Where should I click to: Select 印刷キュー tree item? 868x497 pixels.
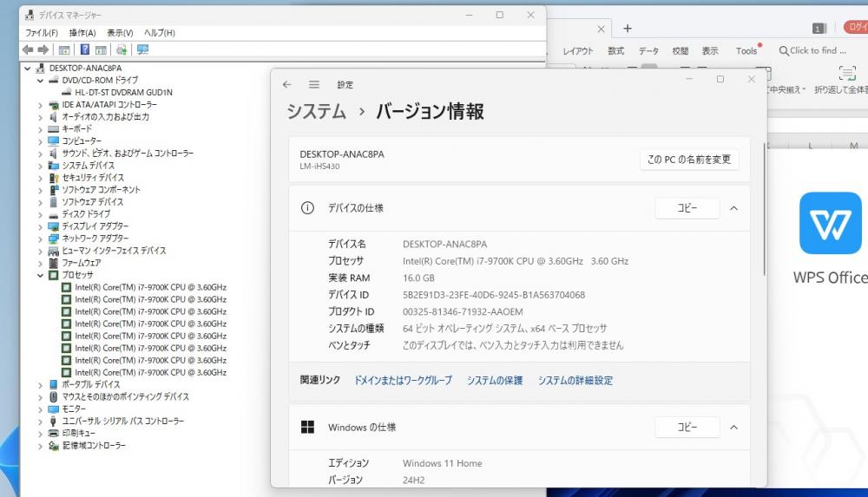coord(79,434)
